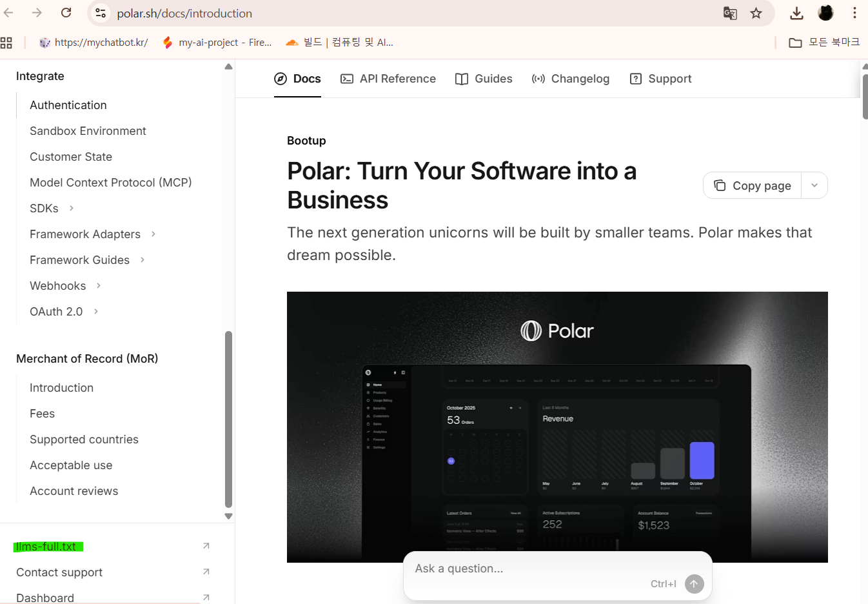This screenshot has height=604, width=868.
Task: Expand the Framework Guides section
Action: [143, 259]
